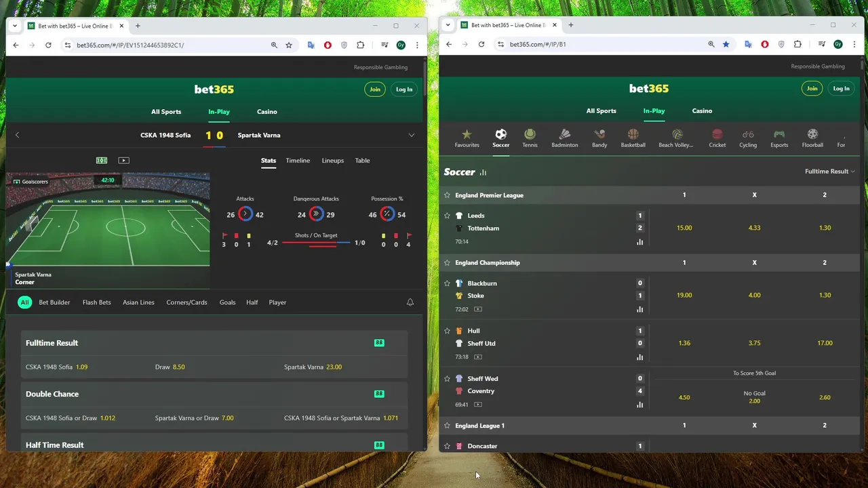Collapse Half Time Result market header

click(x=214, y=445)
